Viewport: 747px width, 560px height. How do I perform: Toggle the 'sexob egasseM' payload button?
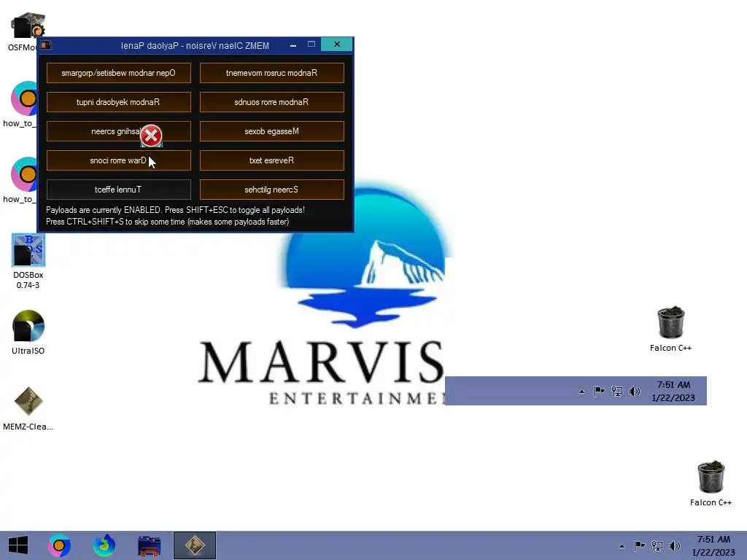271,131
